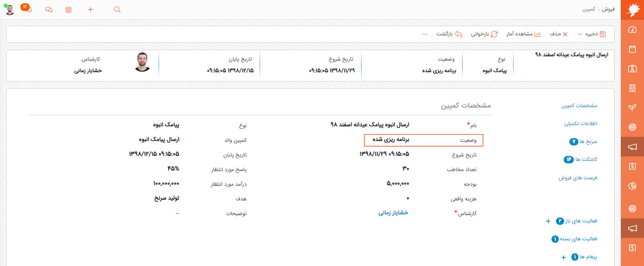Open the calendar icon in top bar
This screenshot has width=644, height=266.
[68, 10]
